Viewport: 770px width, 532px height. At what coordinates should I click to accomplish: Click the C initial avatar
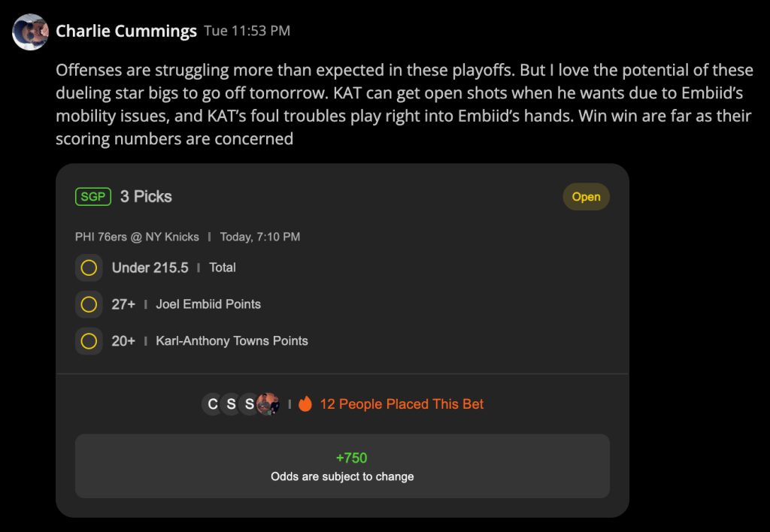[212, 404]
